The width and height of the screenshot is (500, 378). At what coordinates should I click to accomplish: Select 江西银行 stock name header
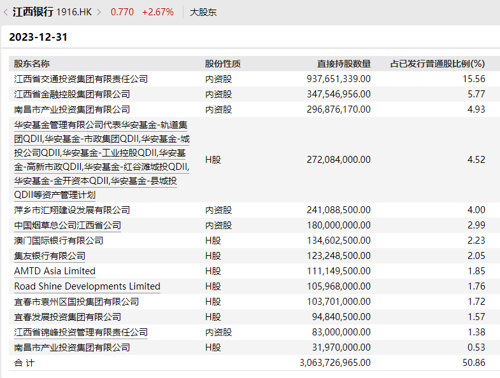(33, 12)
